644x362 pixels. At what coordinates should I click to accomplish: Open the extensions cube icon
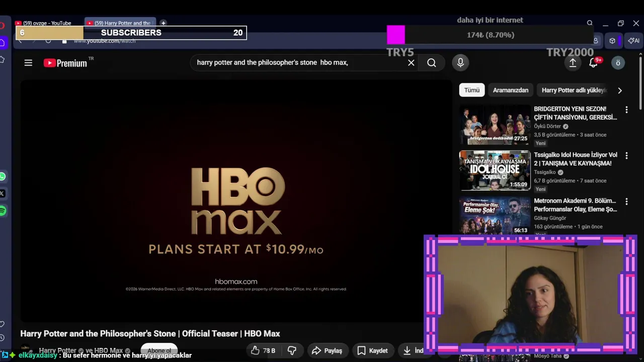[x=612, y=41]
